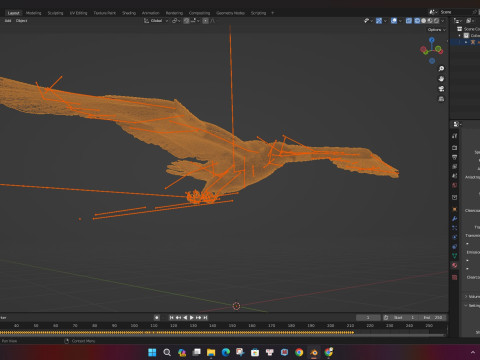Viewport: 480px width, 360px height.
Task: Toggle snapping magnet in viewport header
Action: pos(187,21)
